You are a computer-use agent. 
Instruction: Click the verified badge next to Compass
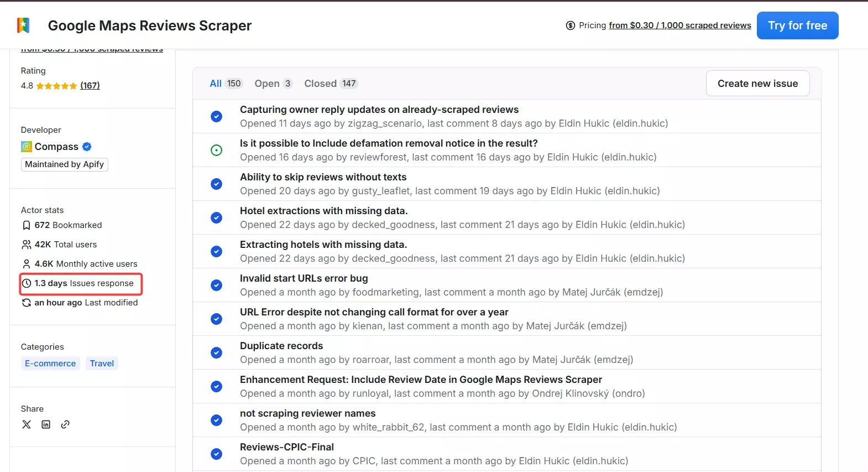click(87, 147)
